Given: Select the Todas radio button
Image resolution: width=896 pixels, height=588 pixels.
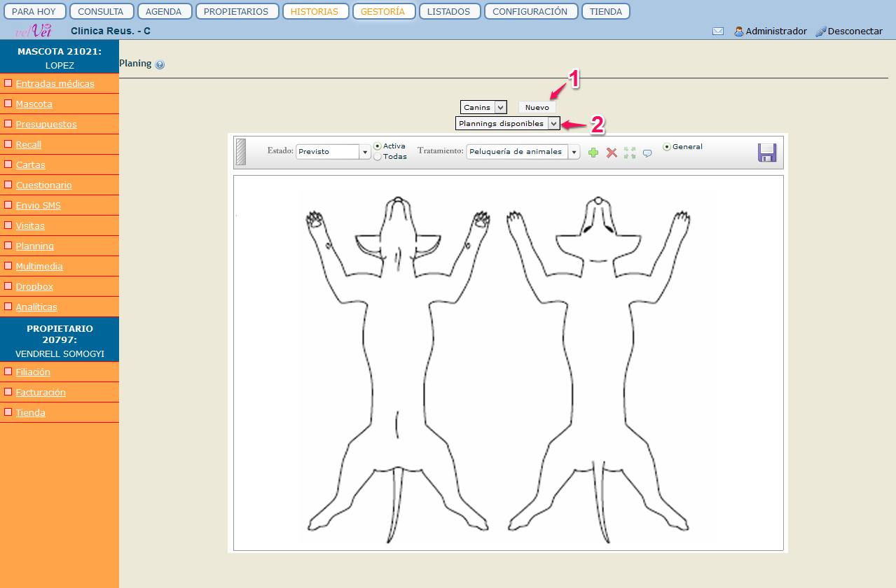Looking at the screenshot, I should (378, 157).
